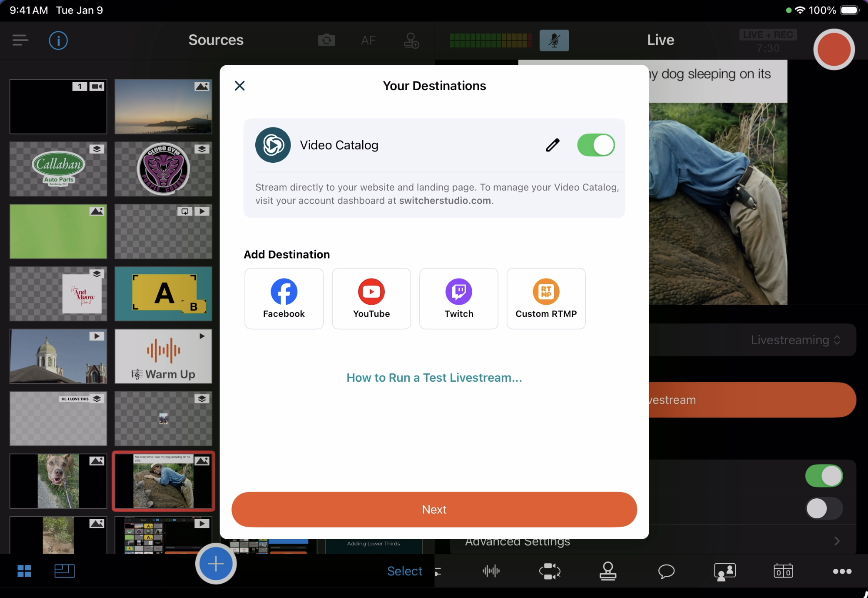868x598 pixels.
Task: Click the scoreboard icon in bottom toolbar
Action: coord(783,571)
